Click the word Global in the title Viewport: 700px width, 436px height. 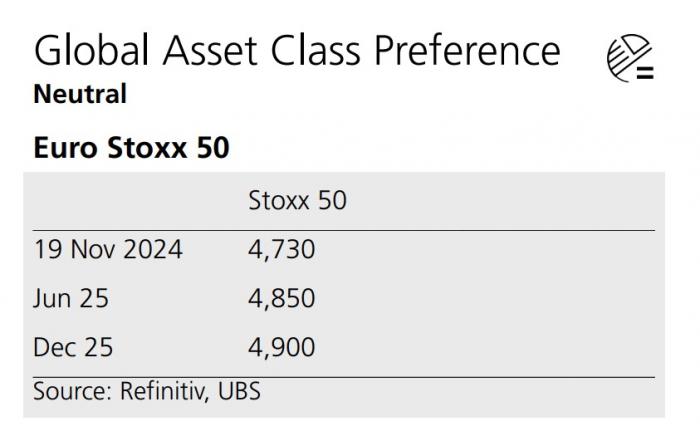92,50
